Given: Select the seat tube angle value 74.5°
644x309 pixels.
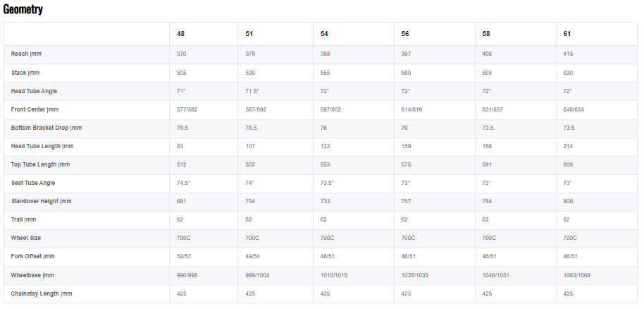Looking at the screenshot, I should pos(185,183).
